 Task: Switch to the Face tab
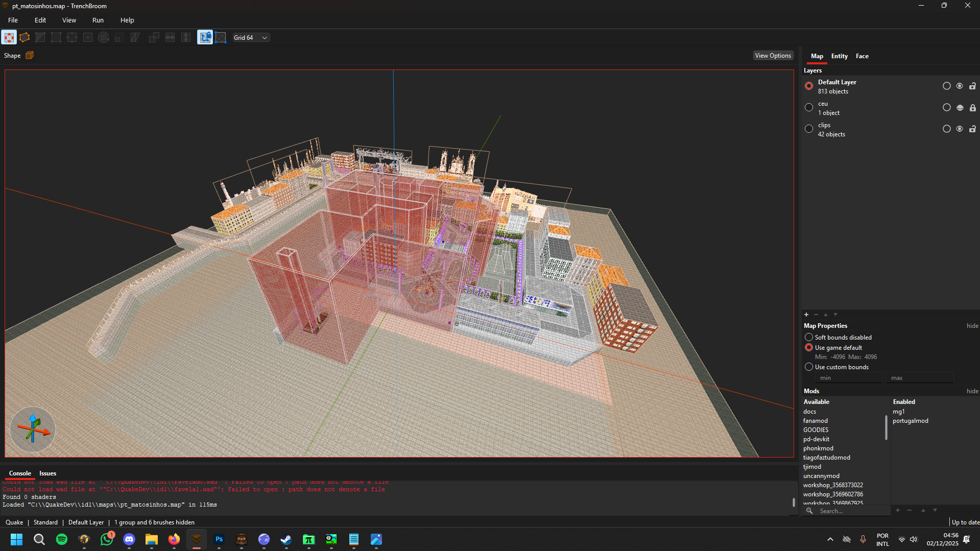[862, 56]
